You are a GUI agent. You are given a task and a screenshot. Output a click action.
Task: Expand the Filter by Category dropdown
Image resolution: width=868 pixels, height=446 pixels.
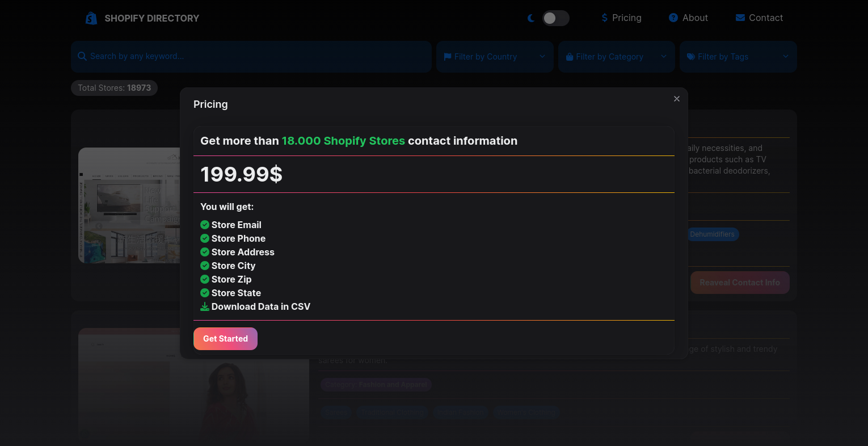click(x=617, y=57)
